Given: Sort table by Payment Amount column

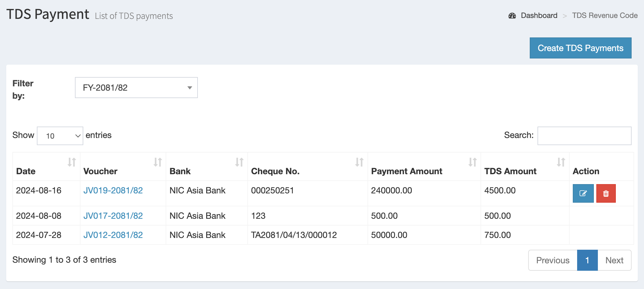Looking at the screenshot, I should click(x=424, y=166).
